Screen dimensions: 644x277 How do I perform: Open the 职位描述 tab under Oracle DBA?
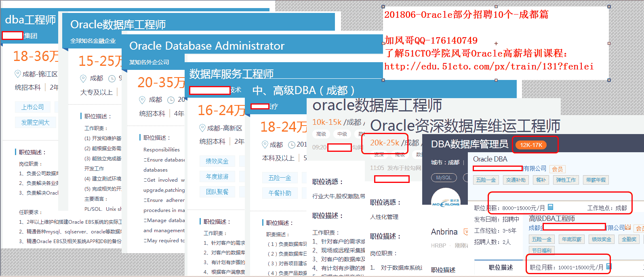click(501, 267)
